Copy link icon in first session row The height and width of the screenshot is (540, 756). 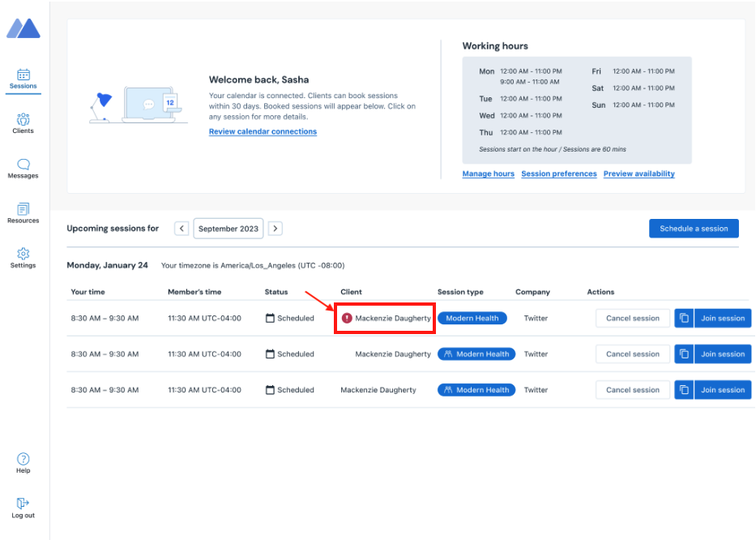pos(684,319)
